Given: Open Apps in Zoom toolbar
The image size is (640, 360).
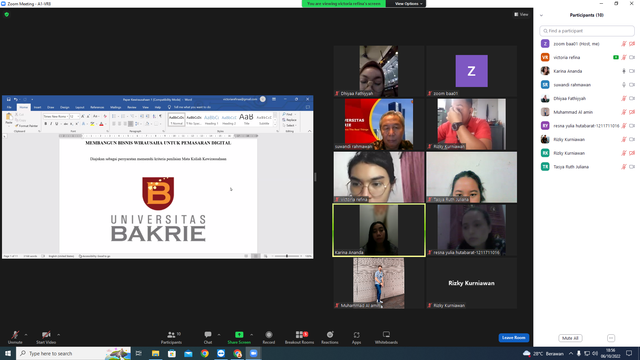Looking at the screenshot, I should coord(356,337).
